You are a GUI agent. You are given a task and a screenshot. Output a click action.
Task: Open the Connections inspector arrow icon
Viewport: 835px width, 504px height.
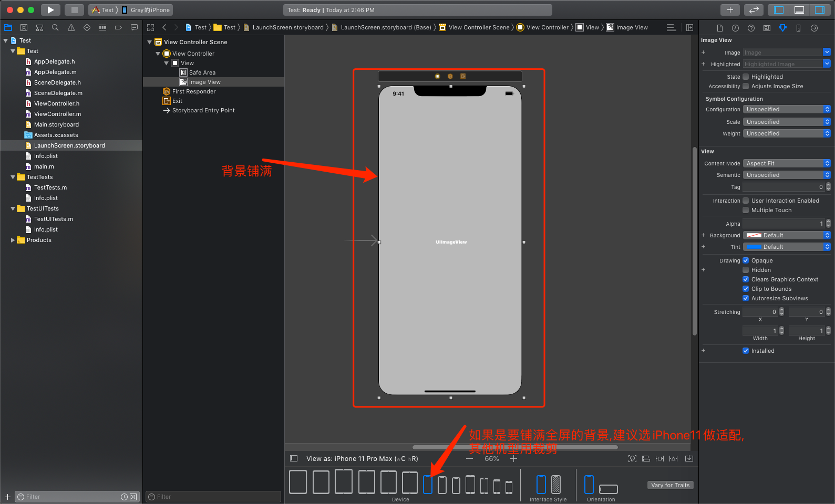coord(814,28)
